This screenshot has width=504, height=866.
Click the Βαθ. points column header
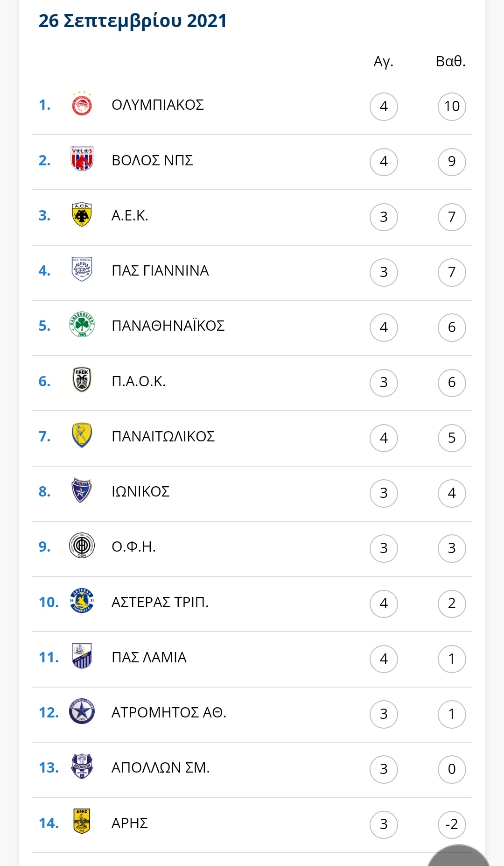[451, 61]
